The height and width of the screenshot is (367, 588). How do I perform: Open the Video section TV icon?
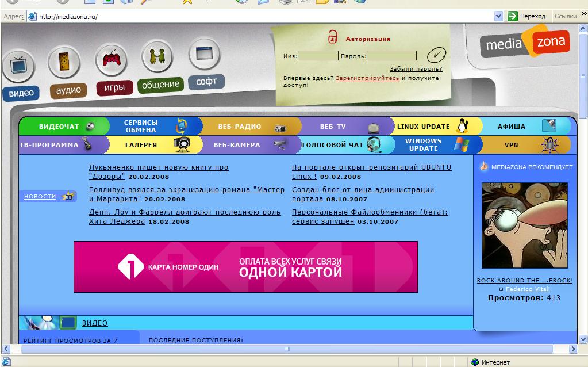[18, 66]
